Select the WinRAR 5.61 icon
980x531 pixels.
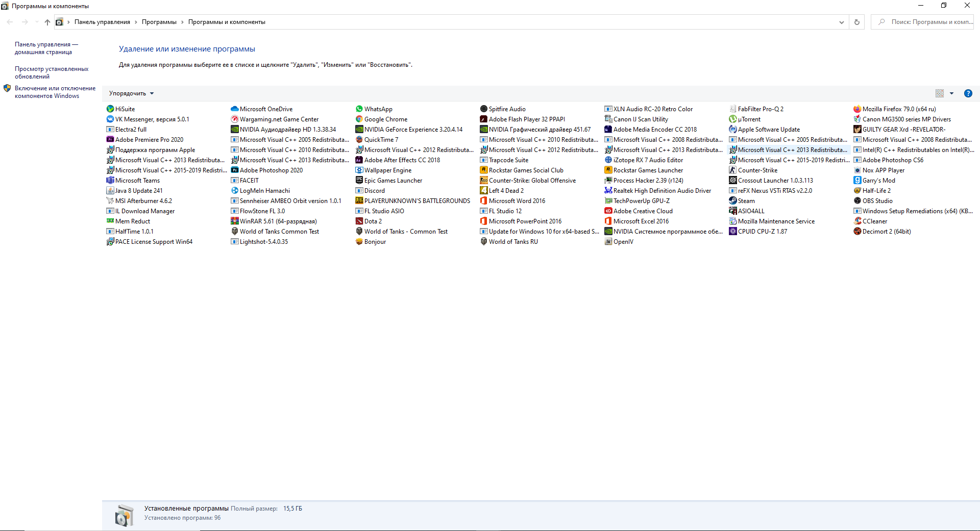(x=235, y=221)
